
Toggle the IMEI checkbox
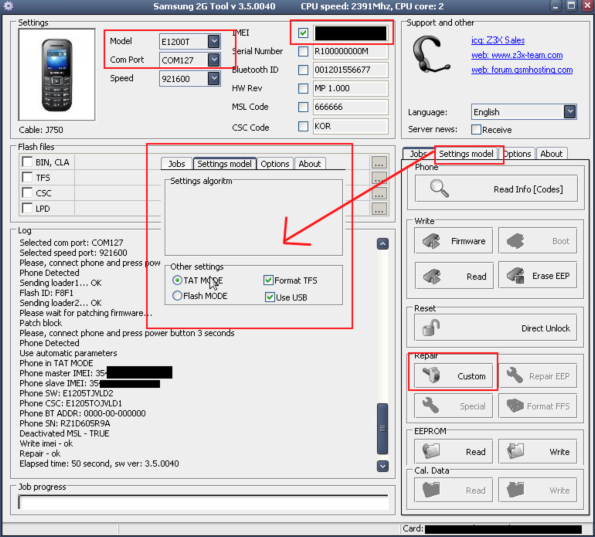(x=303, y=33)
